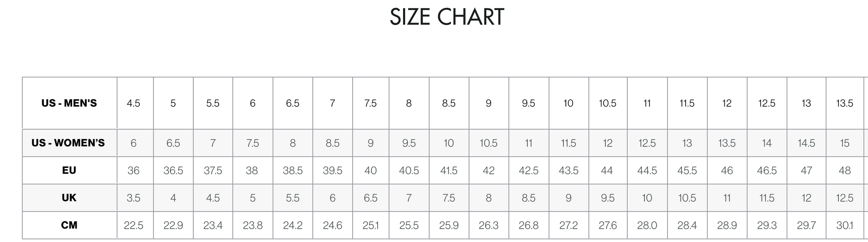
Task: Click EU size 42 cell
Action: (x=489, y=170)
